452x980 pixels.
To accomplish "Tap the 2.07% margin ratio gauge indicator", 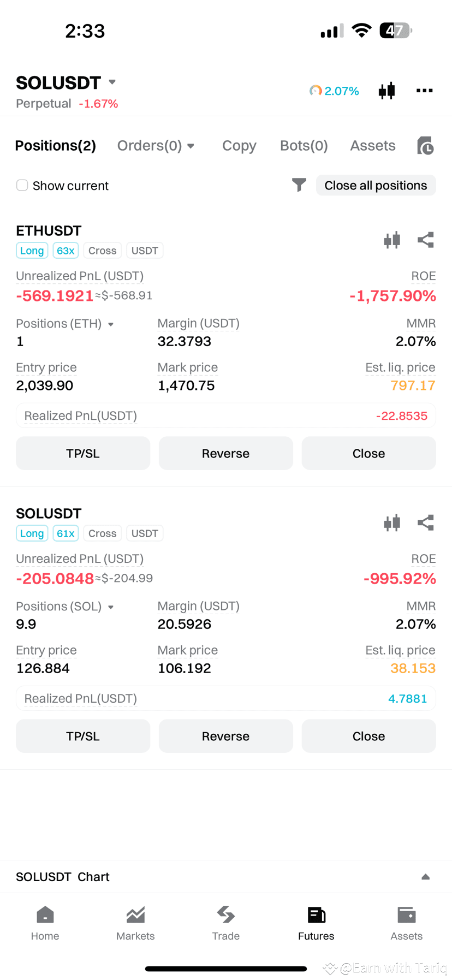I will tap(334, 91).
